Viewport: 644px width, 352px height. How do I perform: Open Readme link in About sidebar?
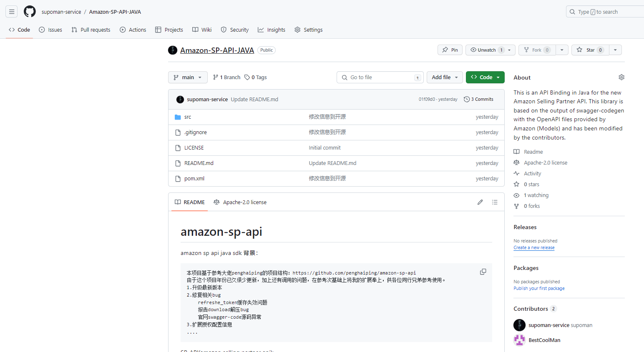tap(528, 152)
